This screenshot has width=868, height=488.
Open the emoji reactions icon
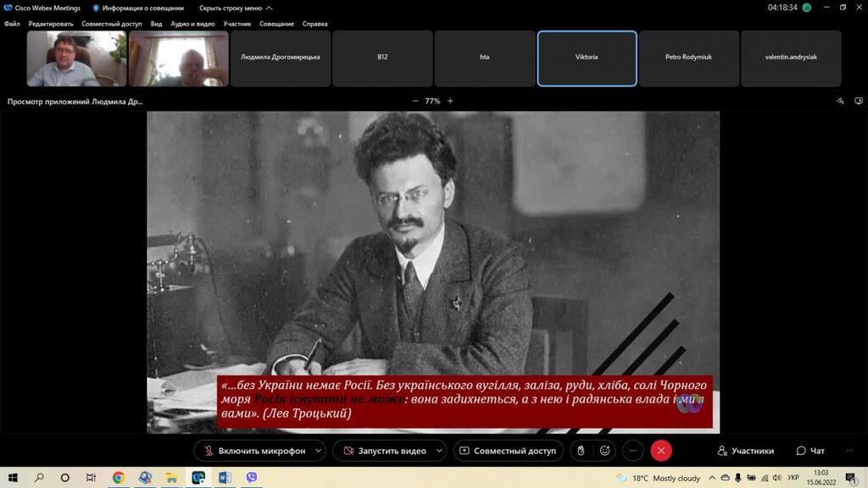[604, 451]
